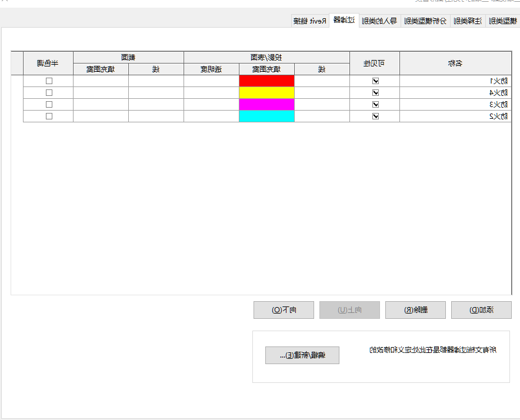Screen dimensions: 520x420
Task: Click the 添加(D) button
Action: tap(481, 310)
